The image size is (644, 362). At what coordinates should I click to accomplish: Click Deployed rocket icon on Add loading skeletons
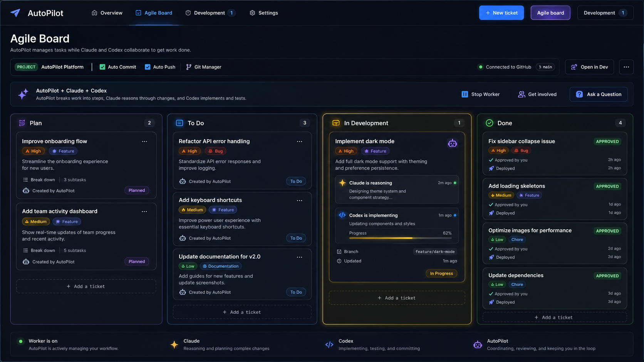[x=491, y=213]
